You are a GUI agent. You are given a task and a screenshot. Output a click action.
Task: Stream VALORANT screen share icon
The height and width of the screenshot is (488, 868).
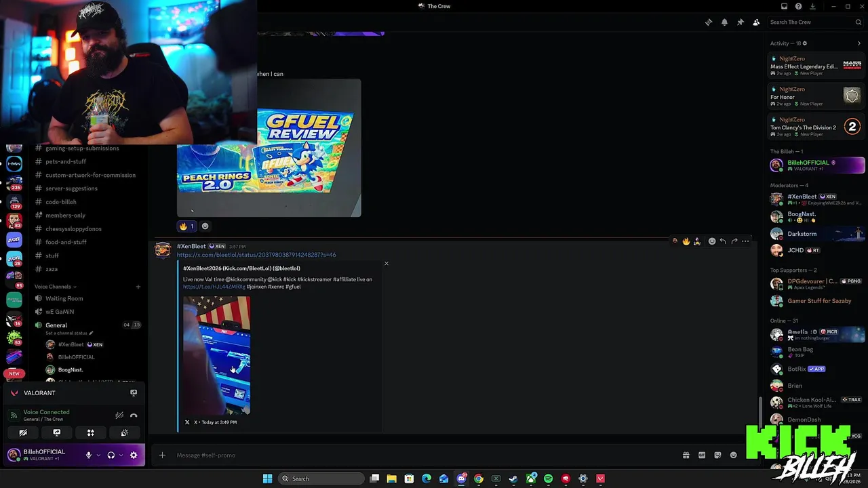pyautogui.click(x=134, y=393)
